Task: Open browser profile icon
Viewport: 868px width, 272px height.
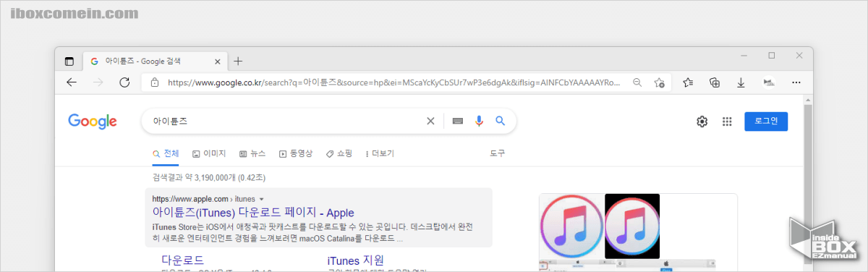Action: [770, 82]
